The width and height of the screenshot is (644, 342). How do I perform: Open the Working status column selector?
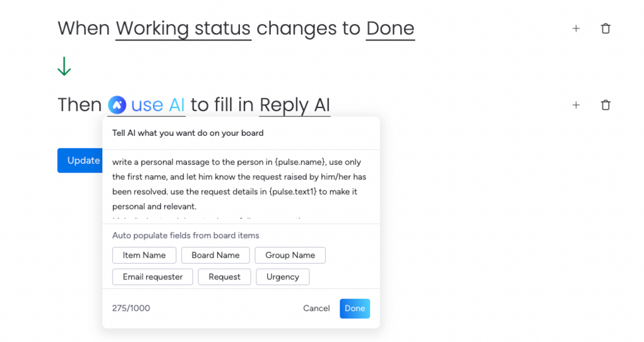point(183,28)
